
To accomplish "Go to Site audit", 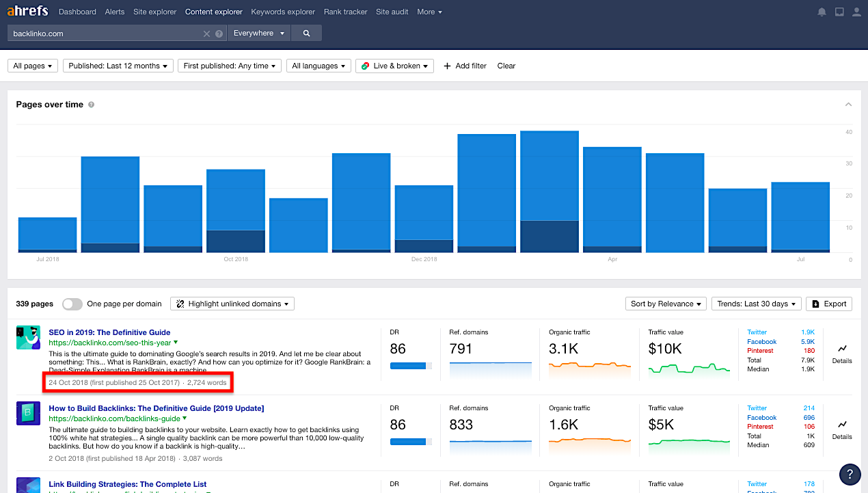I will [x=392, y=12].
